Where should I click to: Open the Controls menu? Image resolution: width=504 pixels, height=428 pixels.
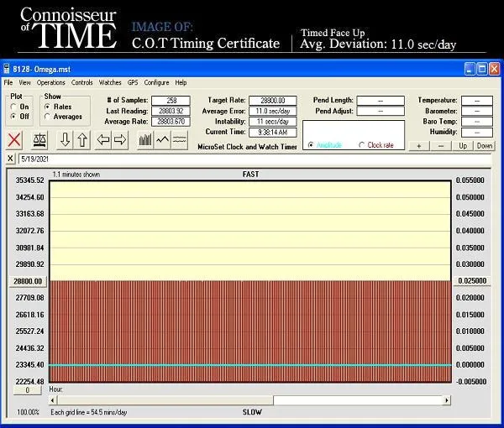click(x=82, y=82)
